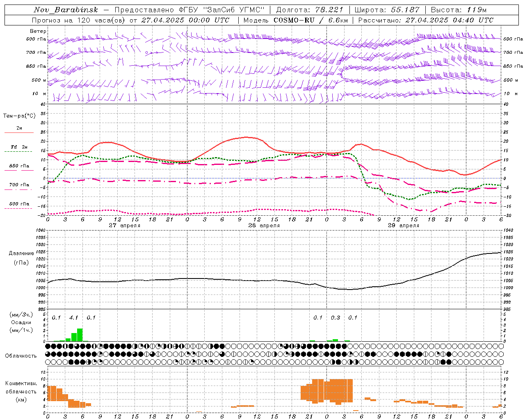Viewport: 525px width, 420px height.
Task: Click the 'Конвективн.' convective cloud label
Action: tap(21, 383)
